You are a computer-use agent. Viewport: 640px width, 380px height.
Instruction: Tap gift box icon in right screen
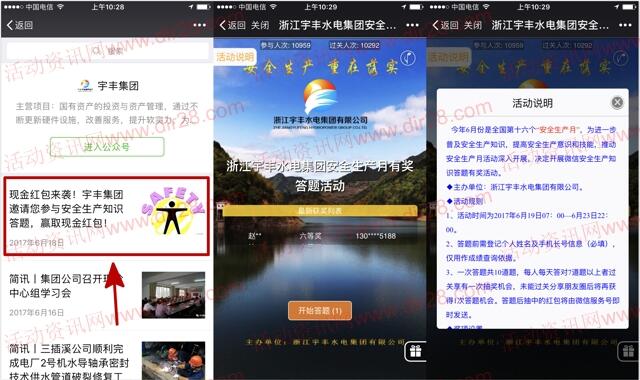629,351
